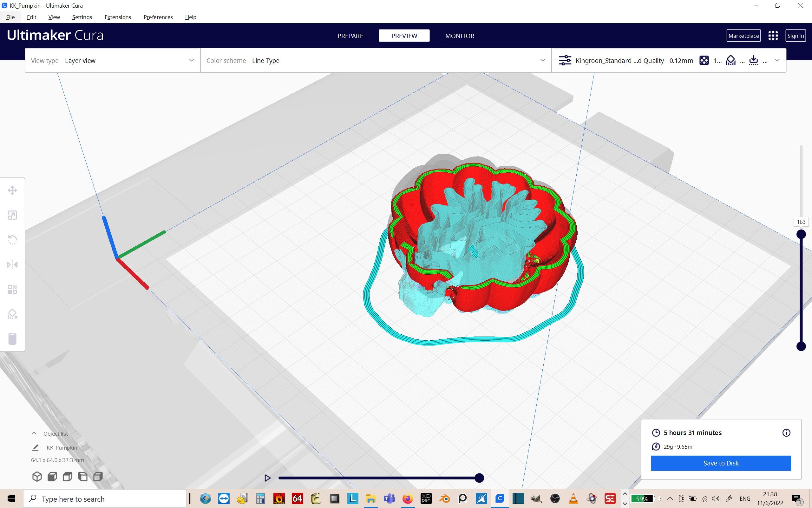
Task: Click the Sign in button
Action: [796, 36]
